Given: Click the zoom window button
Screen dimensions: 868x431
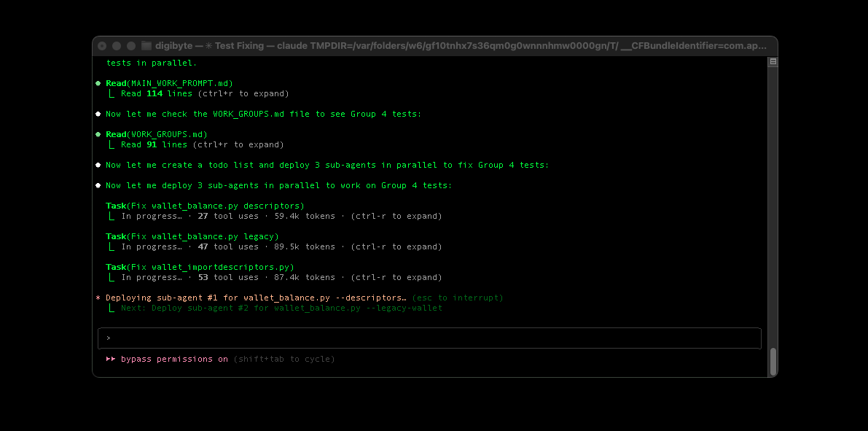Looking at the screenshot, I should tap(131, 46).
